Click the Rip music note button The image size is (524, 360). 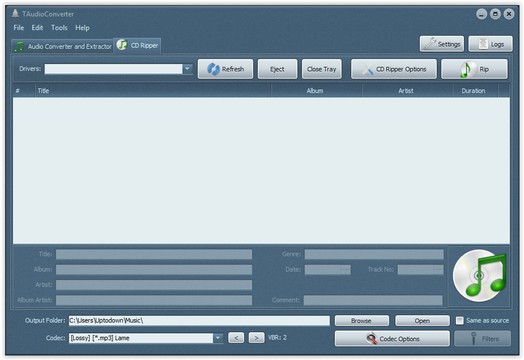pos(474,69)
